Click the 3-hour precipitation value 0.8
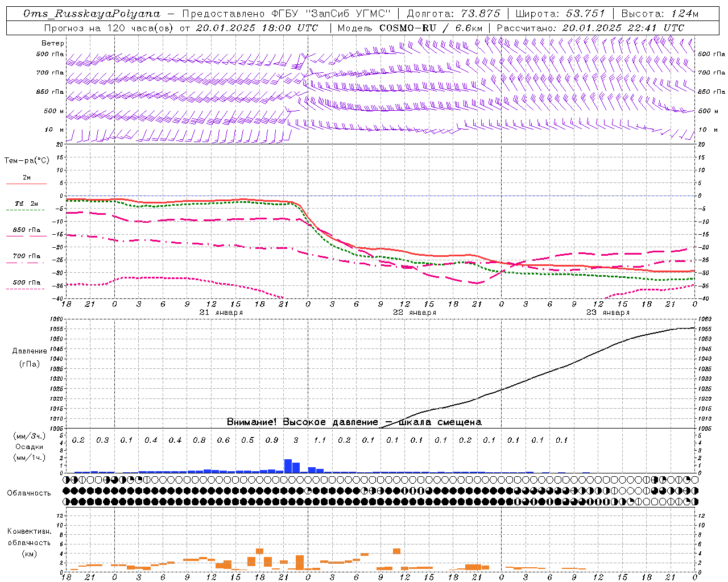The width and height of the screenshot is (728, 582). tap(199, 440)
